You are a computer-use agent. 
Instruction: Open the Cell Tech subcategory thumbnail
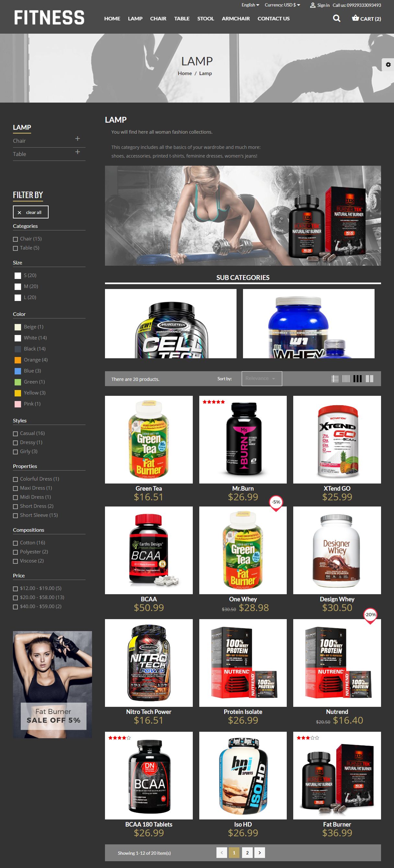pos(171,324)
